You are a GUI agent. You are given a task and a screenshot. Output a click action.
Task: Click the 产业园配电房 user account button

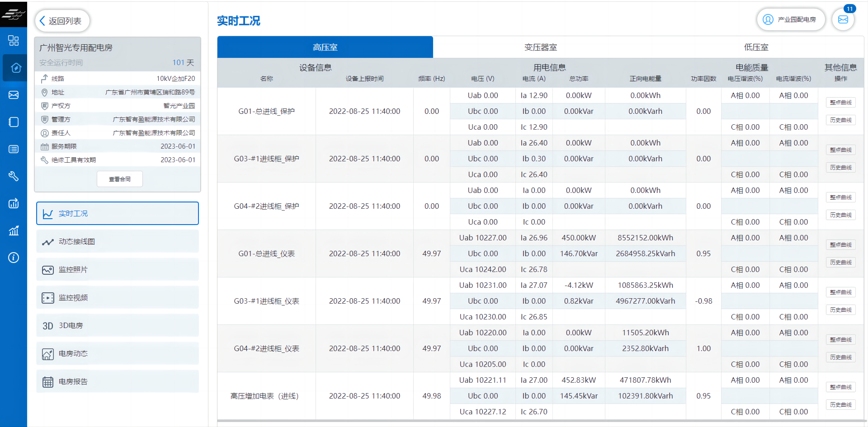[x=791, y=20]
